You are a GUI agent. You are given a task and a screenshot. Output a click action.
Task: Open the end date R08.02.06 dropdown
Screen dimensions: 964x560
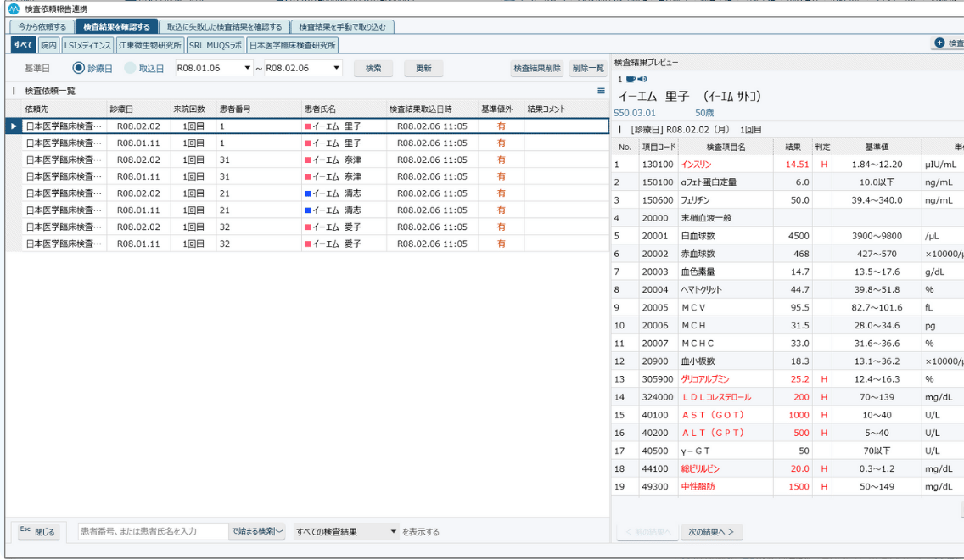[336, 68]
